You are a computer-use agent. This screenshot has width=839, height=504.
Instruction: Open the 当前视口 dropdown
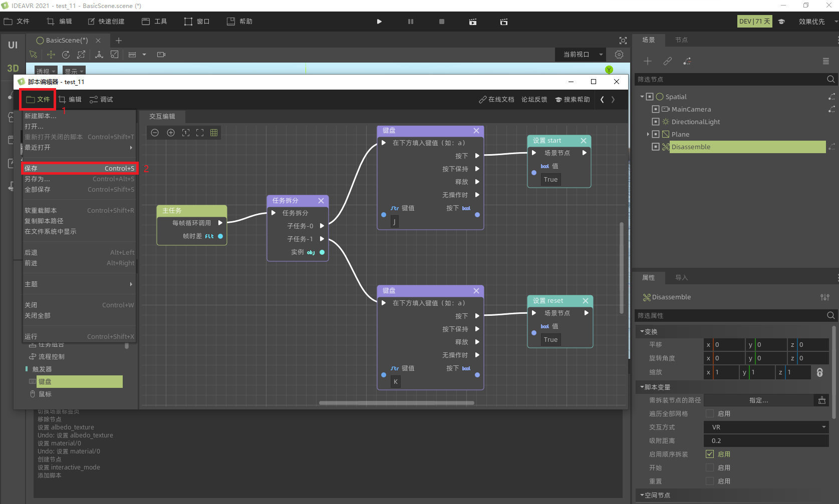click(x=581, y=55)
